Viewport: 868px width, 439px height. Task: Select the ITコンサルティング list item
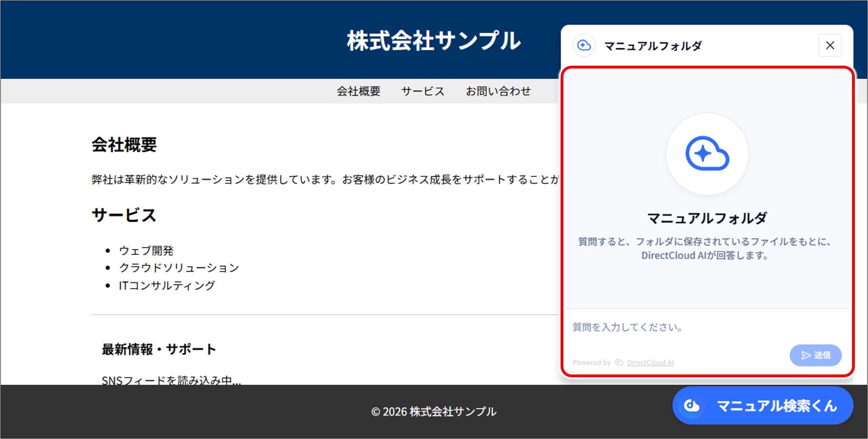click(x=167, y=285)
